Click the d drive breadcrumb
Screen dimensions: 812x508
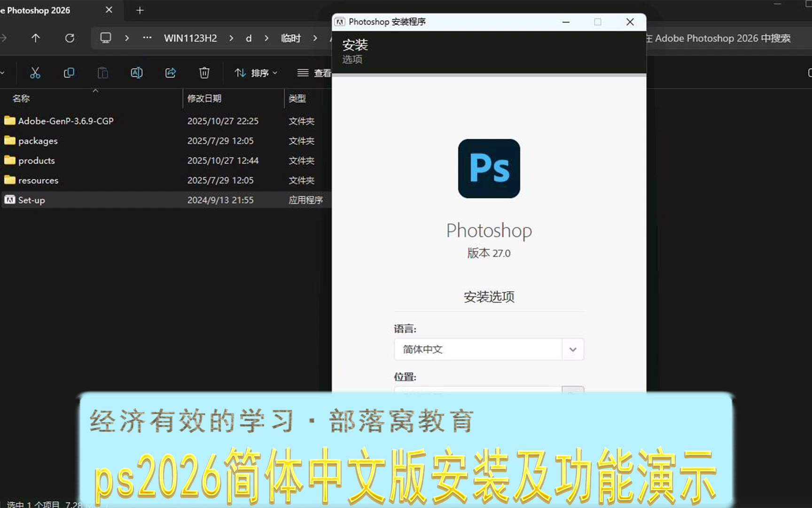pyautogui.click(x=249, y=38)
